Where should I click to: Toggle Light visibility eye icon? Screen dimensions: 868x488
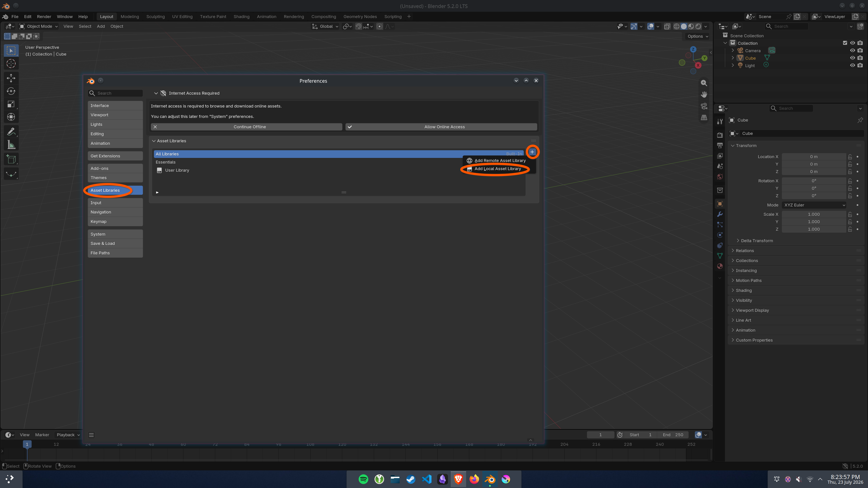(852, 65)
